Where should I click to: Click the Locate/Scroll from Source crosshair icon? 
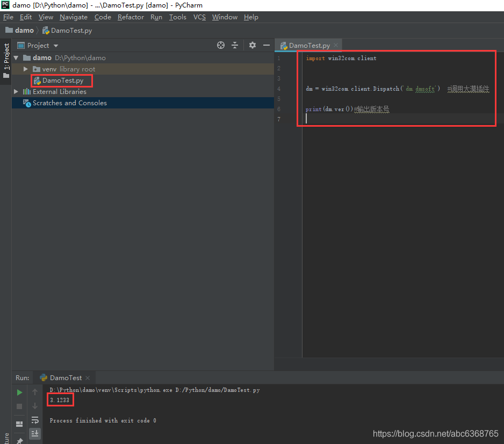tap(221, 46)
